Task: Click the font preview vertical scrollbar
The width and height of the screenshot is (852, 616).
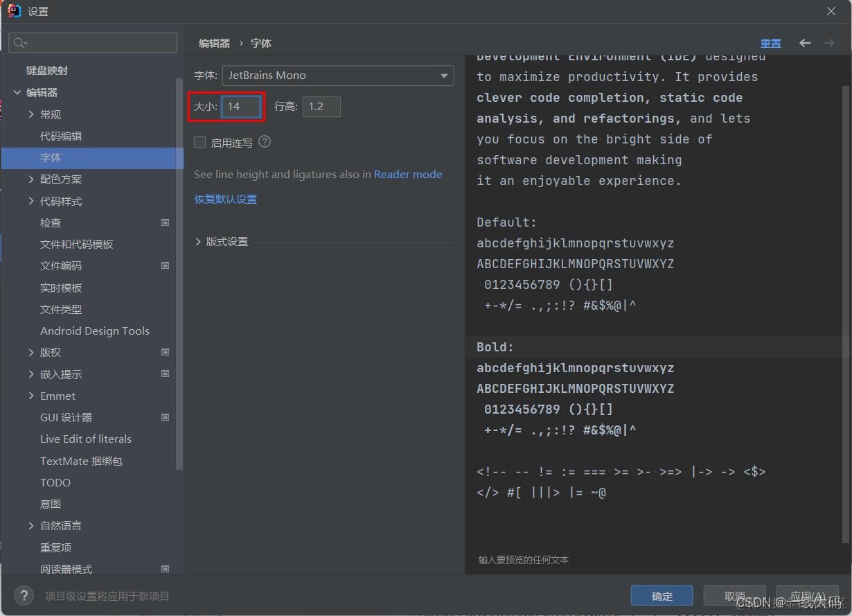Action: [845, 315]
